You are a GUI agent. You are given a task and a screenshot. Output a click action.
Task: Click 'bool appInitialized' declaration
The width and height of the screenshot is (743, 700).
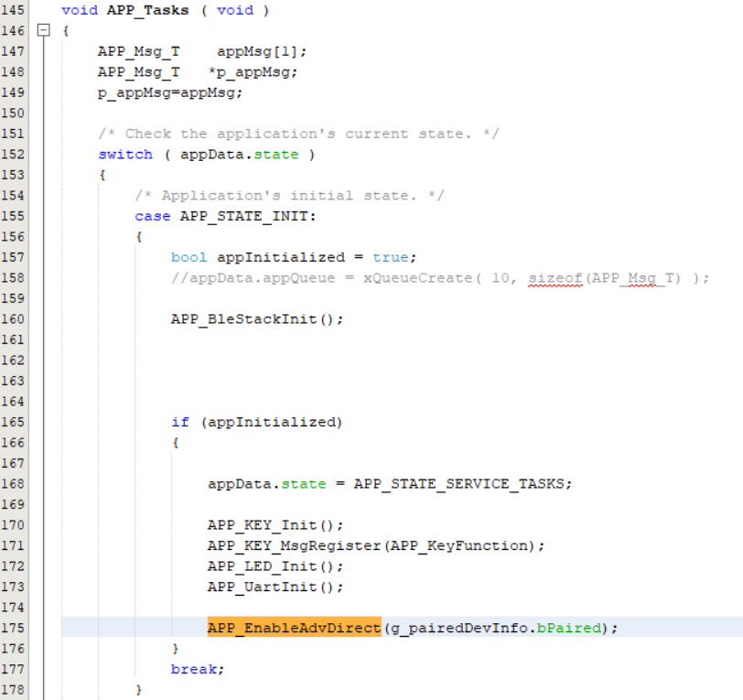click(x=258, y=257)
